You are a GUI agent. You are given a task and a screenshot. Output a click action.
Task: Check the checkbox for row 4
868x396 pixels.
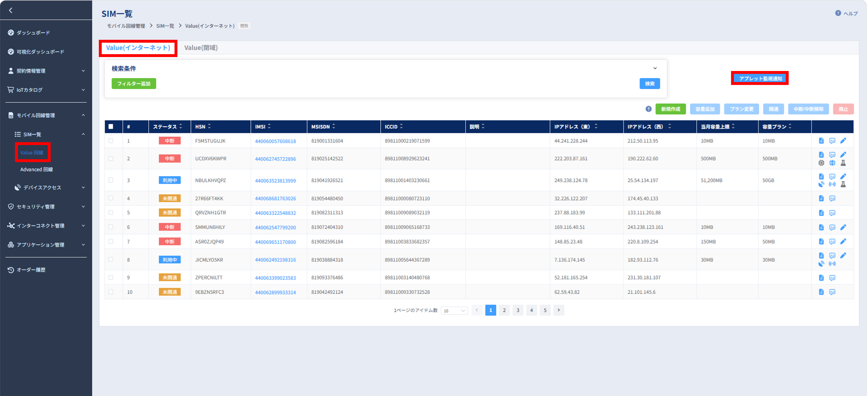(111, 198)
